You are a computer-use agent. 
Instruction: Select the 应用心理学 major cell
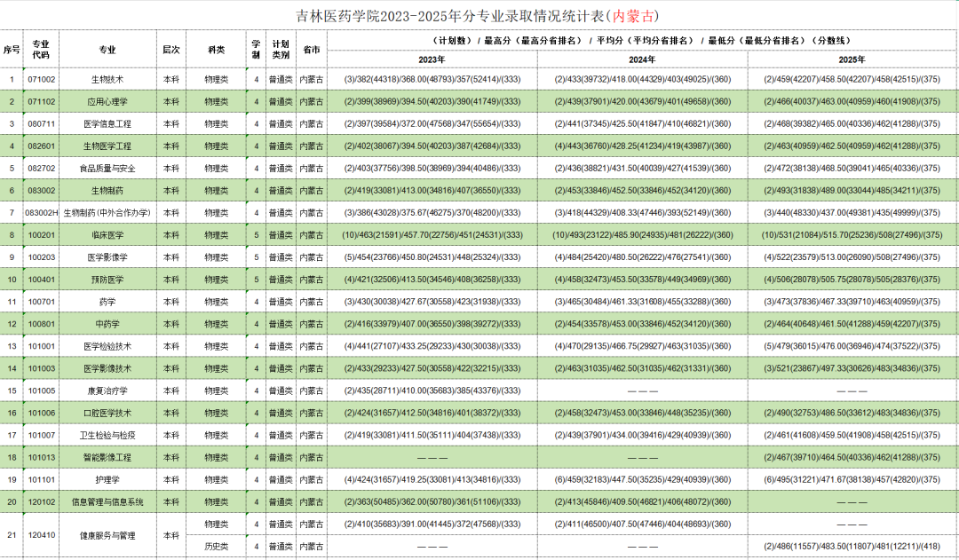click(107, 101)
